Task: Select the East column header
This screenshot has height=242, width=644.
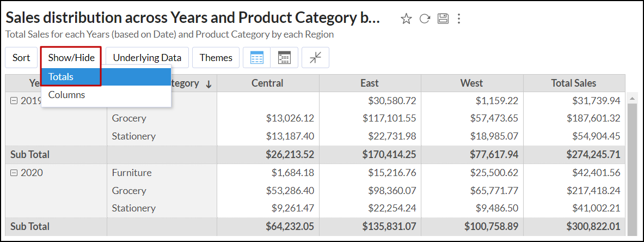Action: pyautogui.click(x=369, y=83)
